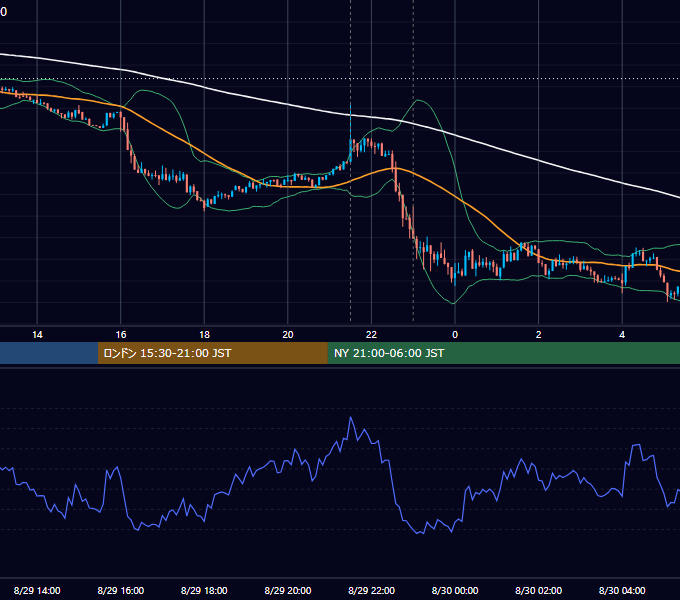Select the blue session bar before London
The image size is (680, 600).
49,353
